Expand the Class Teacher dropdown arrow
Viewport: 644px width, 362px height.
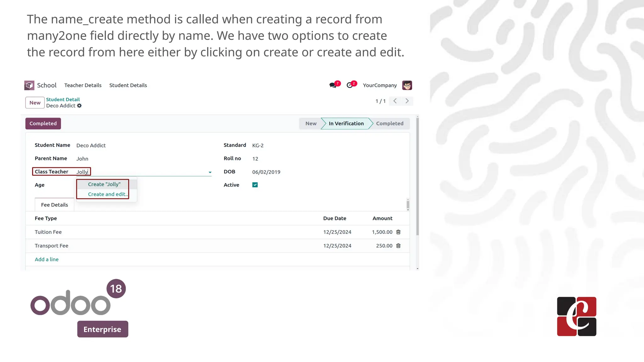click(x=210, y=172)
